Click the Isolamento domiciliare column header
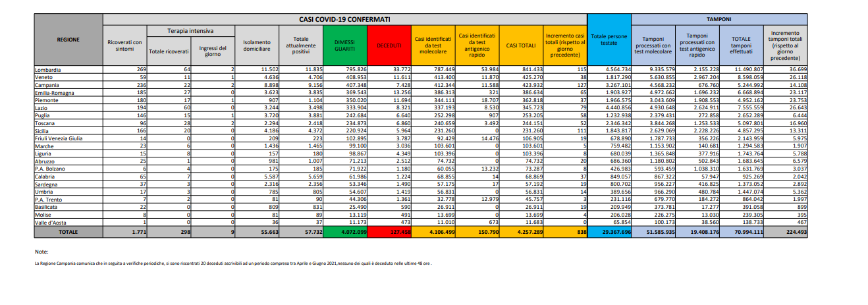 click(x=256, y=45)
